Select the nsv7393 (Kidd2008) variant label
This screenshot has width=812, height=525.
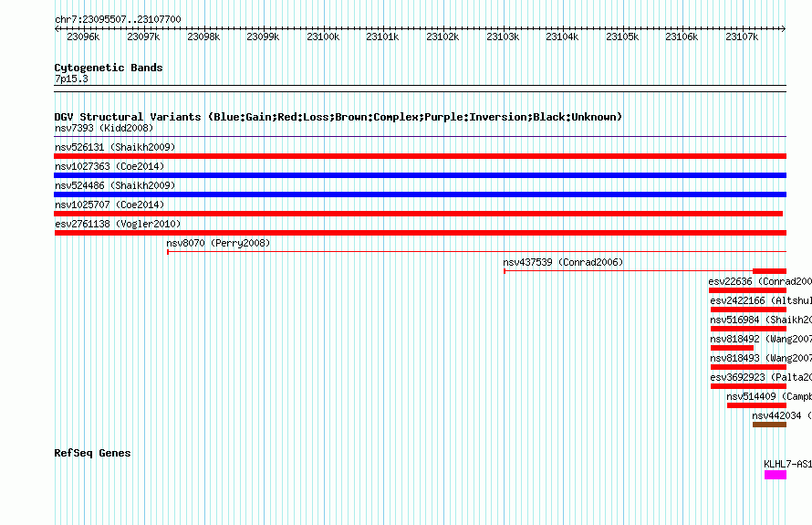[x=104, y=128]
